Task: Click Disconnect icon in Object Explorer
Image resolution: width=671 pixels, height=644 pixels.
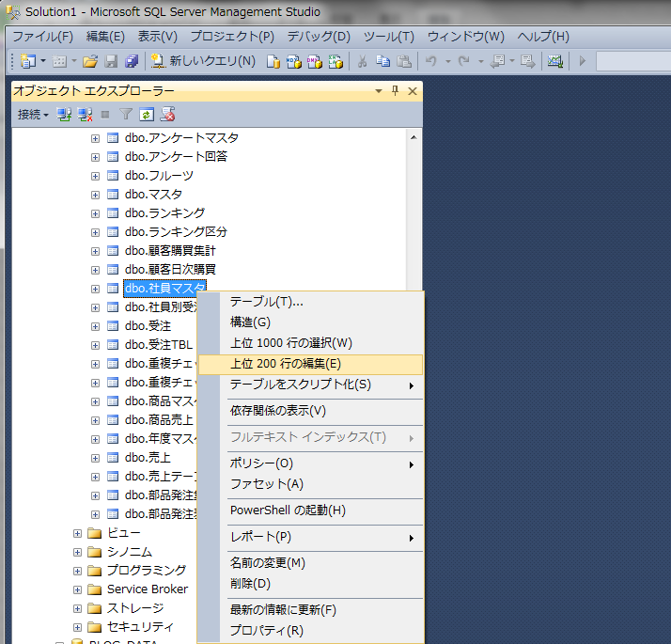Action: click(85, 115)
